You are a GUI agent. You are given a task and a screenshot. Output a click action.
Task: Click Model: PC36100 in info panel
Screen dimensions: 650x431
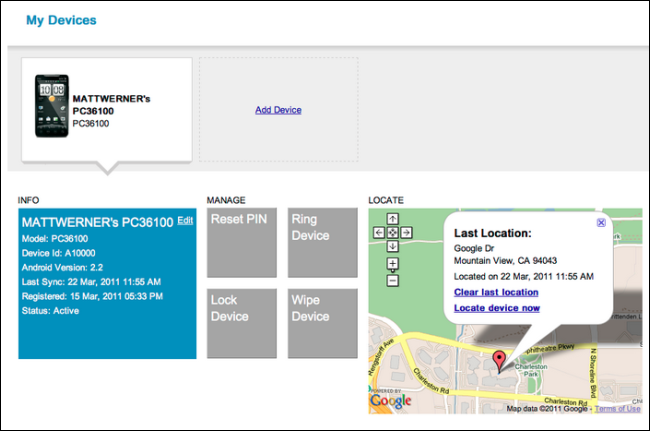point(55,239)
